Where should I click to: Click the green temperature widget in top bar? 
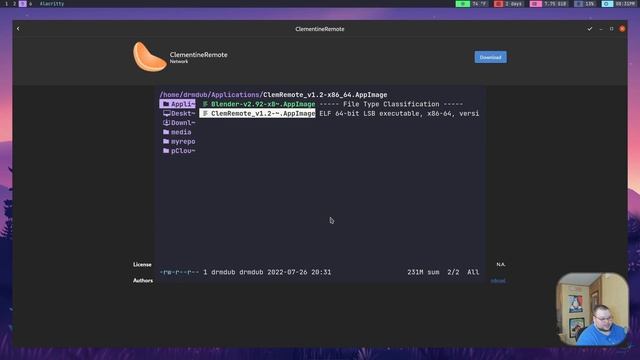click(471, 4)
